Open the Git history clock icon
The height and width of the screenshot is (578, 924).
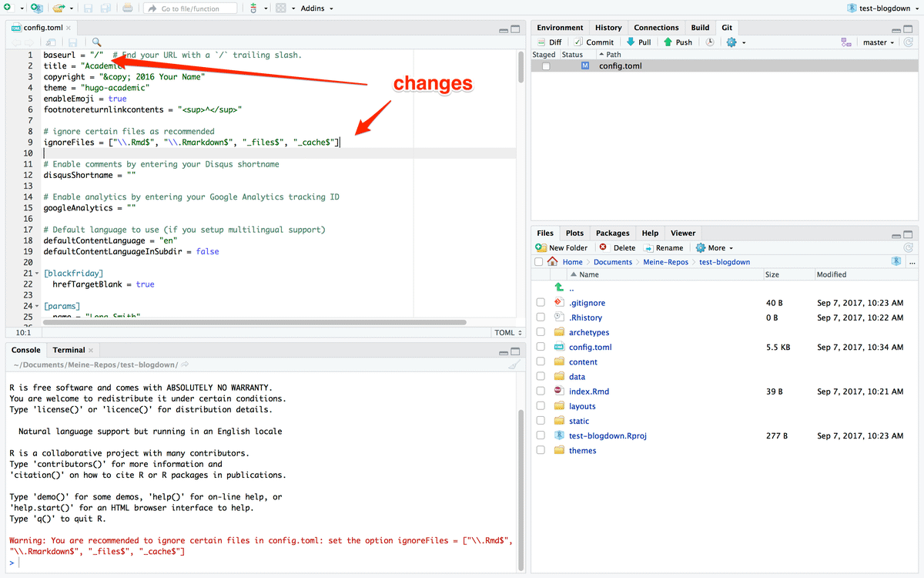pos(710,42)
